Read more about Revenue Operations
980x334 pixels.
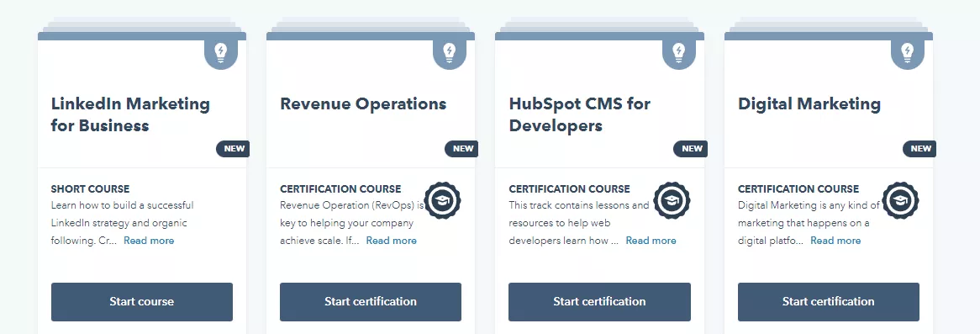392,241
